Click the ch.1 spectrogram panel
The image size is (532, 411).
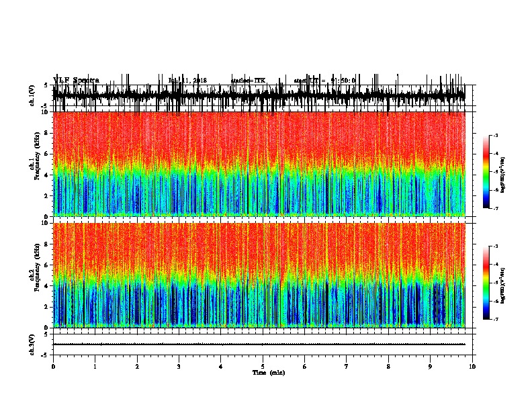click(x=259, y=164)
